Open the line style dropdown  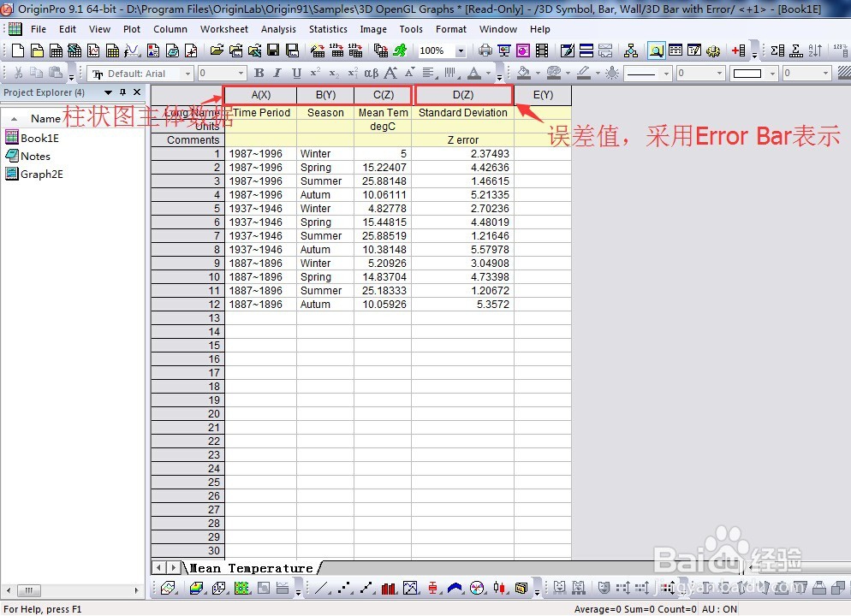click(x=666, y=74)
